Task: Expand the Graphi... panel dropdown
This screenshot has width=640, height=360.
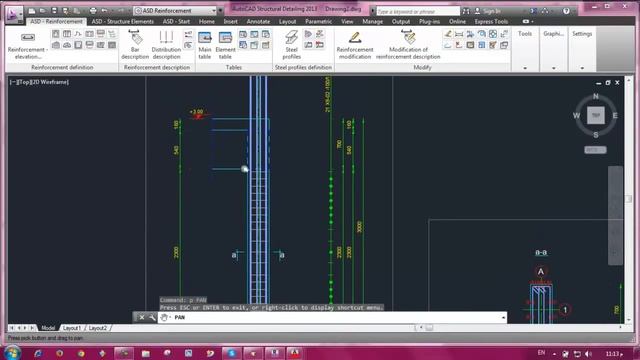Action: coord(553,68)
